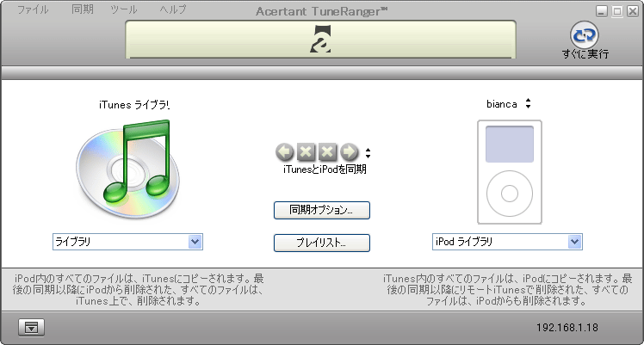Click the Acertant TuneRanger title text

(x=322, y=11)
